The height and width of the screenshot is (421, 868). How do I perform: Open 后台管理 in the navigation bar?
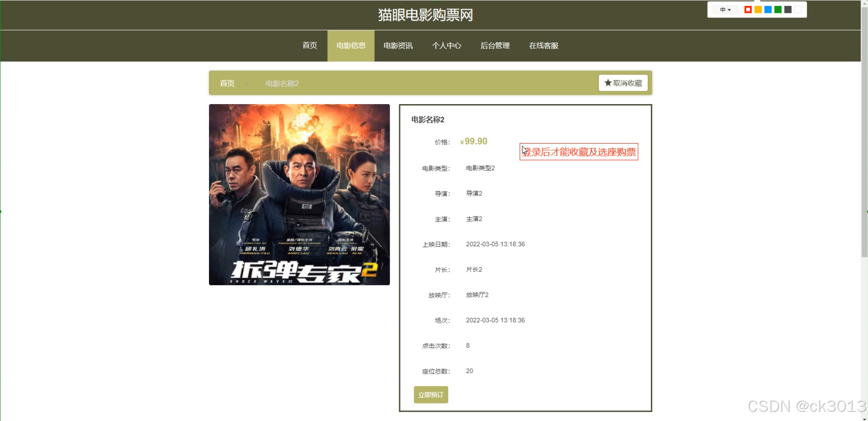tap(495, 45)
